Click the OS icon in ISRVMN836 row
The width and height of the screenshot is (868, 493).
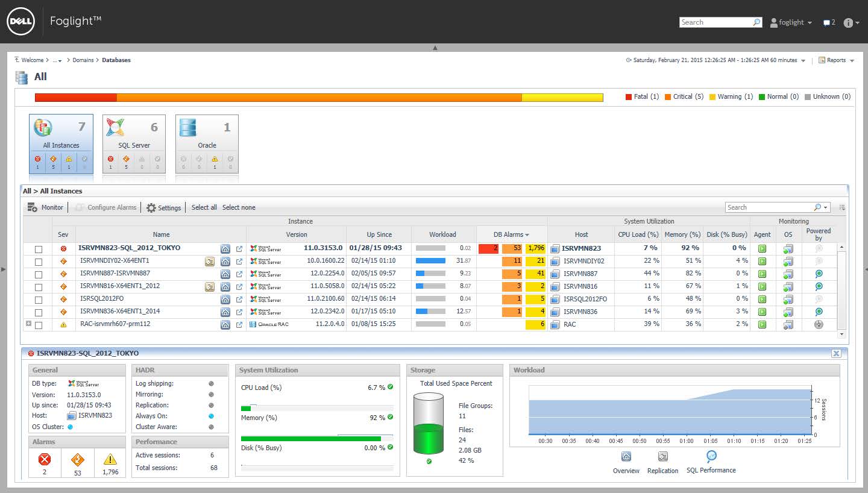coord(788,312)
